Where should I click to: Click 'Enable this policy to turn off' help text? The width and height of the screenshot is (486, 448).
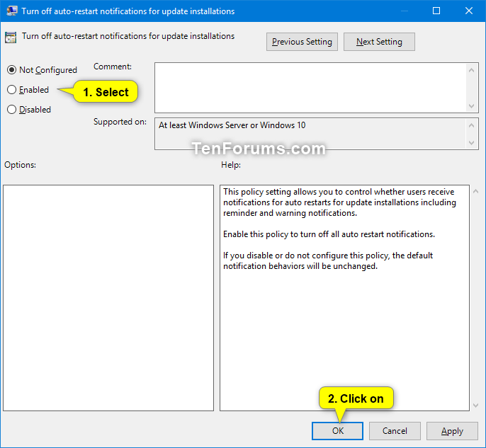[329, 234]
